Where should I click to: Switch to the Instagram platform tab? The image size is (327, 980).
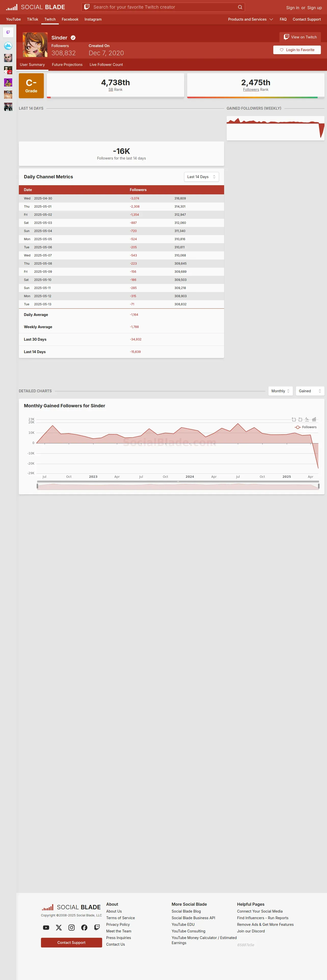[x=93, y=19]
